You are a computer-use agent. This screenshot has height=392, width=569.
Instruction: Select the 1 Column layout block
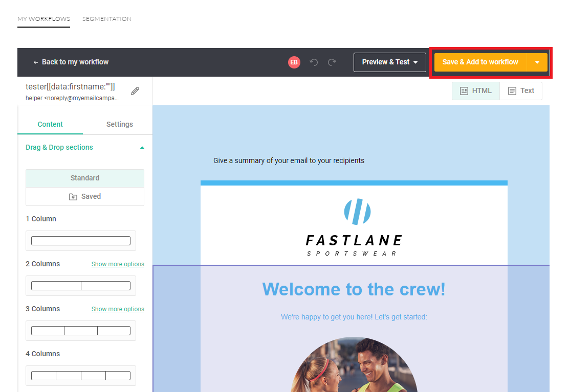point(80,241)
